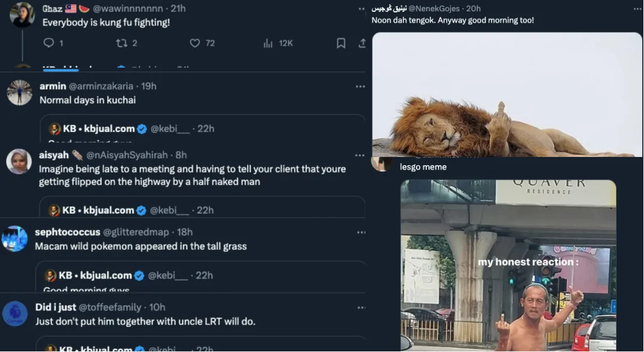Viewport: 644px width, 352px height.
Task: Visit the @glitteredmap user handle
Action: click(136, 232)
